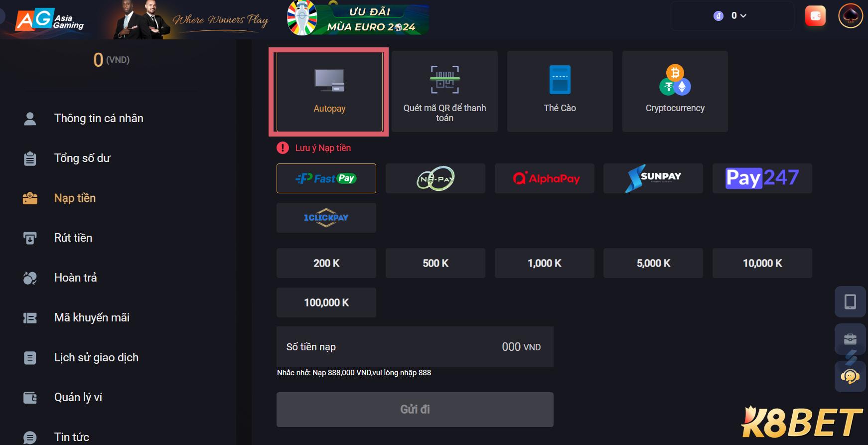
Task: Open Tin tức in the sidebar
Action: 72,438
